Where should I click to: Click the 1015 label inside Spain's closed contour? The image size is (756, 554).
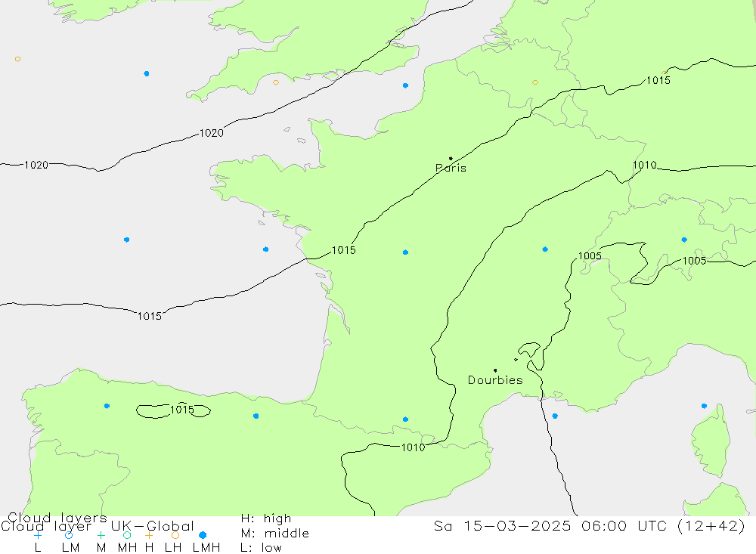[x=182, y=410]
